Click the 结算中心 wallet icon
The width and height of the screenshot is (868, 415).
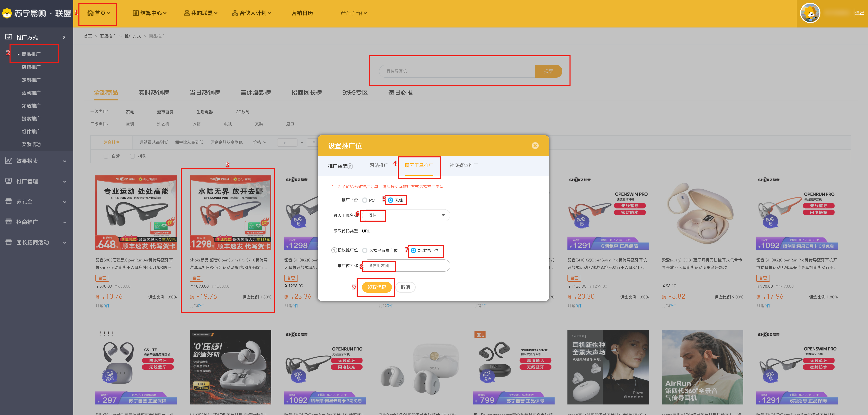(135, 13)
